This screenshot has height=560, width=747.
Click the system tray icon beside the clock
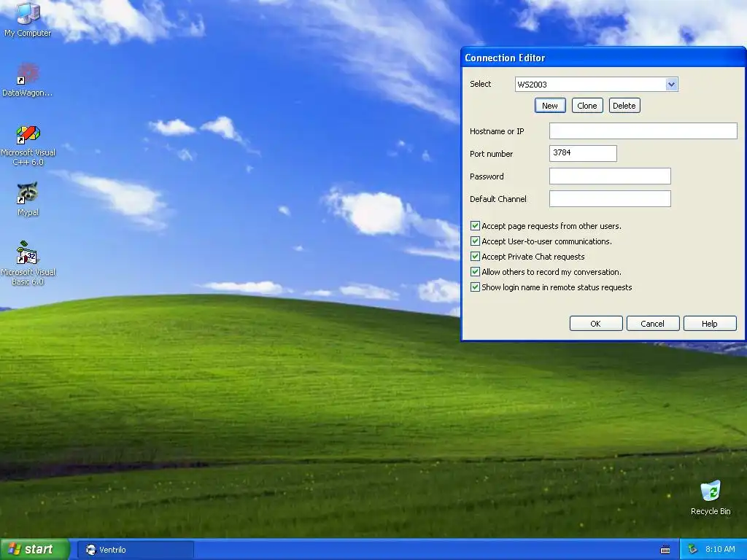tap(693, 549)
